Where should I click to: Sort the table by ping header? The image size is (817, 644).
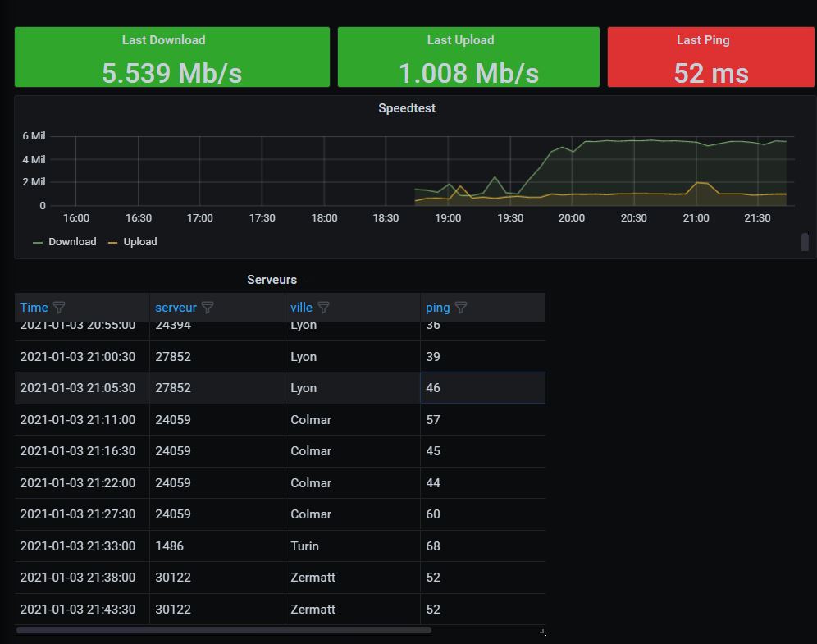tap(437, 308)
